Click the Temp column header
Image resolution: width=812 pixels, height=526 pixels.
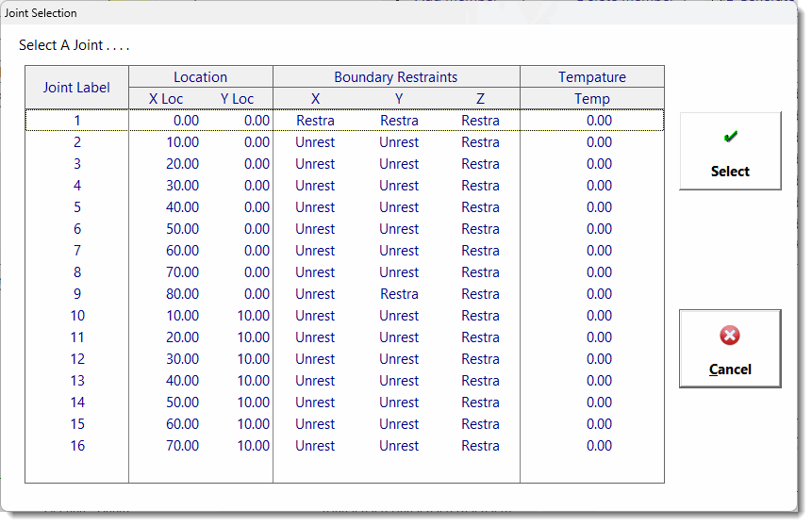(592, 99)
